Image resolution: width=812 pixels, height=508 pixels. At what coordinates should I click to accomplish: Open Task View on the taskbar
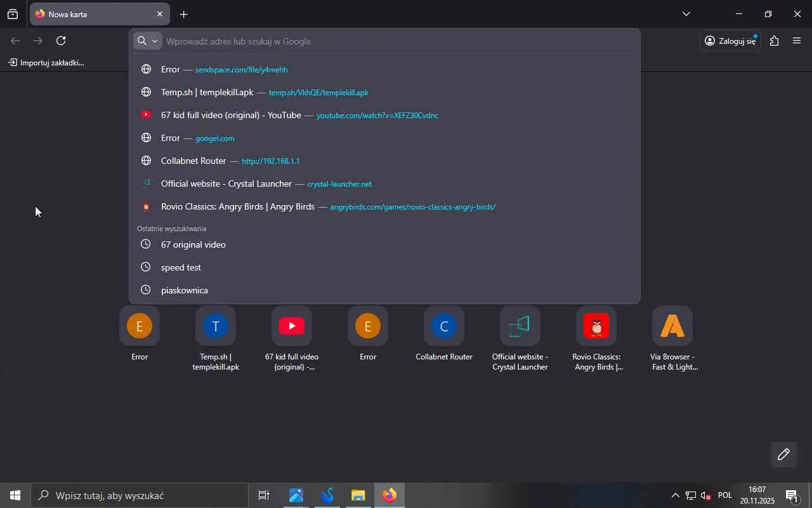[264, 495]
